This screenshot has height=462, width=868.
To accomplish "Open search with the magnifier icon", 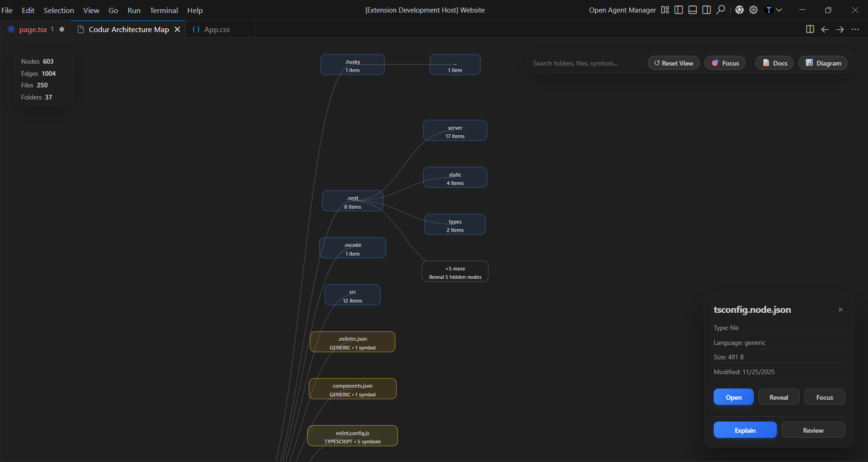I will [721, 10].
